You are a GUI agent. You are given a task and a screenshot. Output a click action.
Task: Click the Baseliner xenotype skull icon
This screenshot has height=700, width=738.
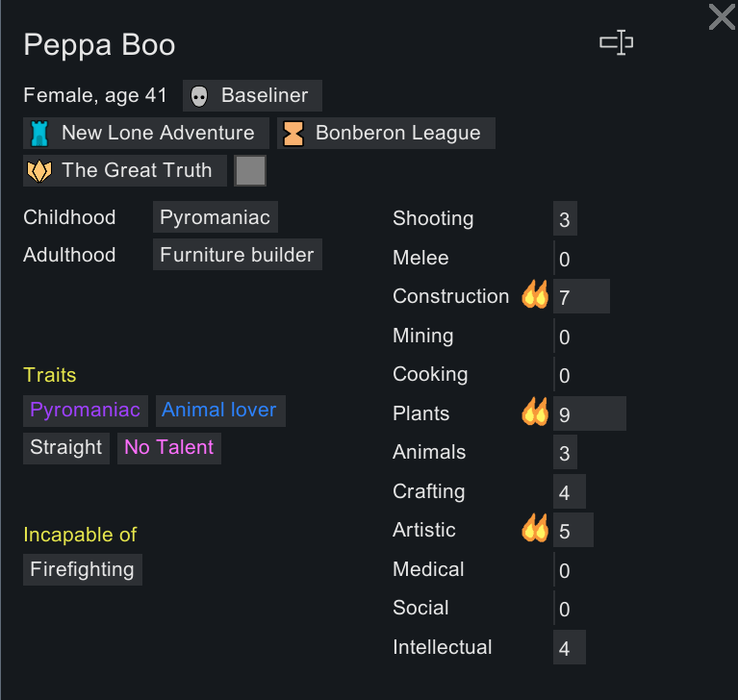tap(198, 96)
